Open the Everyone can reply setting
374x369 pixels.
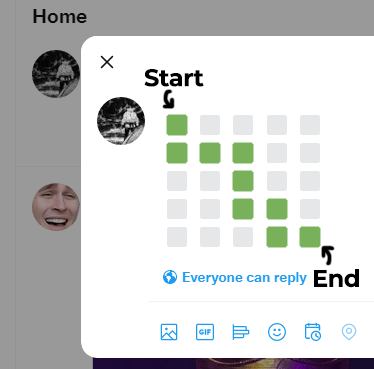click(235, 277)
